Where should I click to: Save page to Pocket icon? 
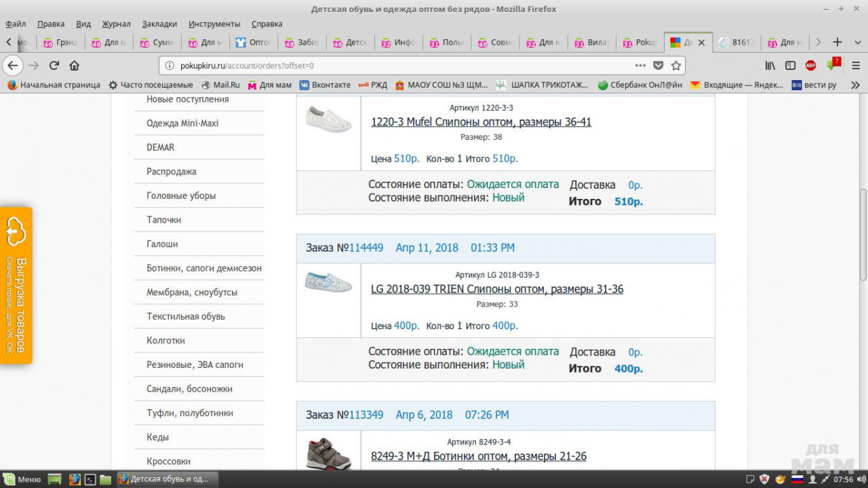[x=658, y=66]
